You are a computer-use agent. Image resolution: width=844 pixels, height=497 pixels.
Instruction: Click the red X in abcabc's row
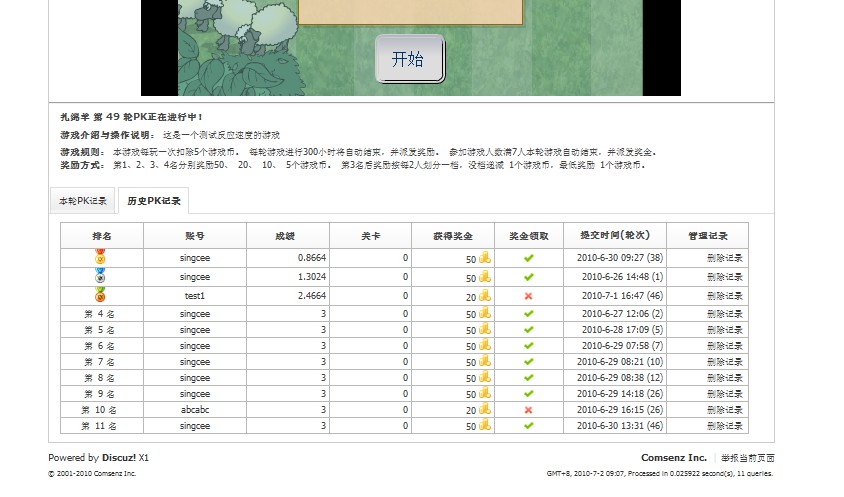(528, 410)
